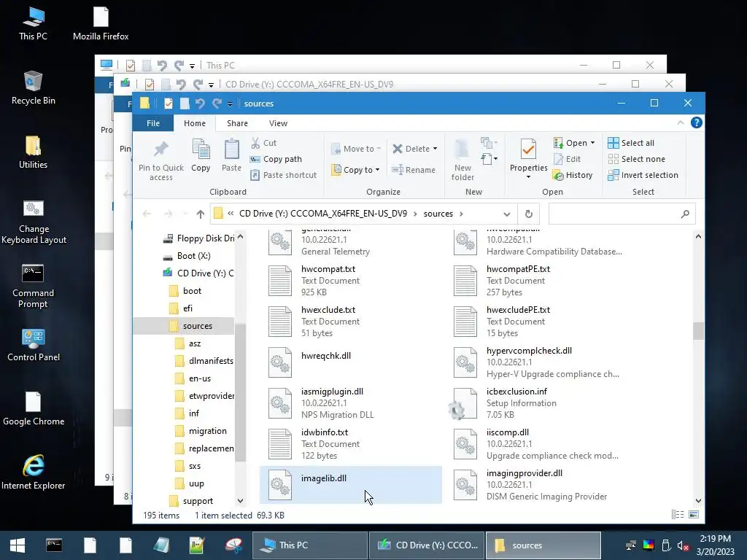The width and height of the screenshot is (747, 560).
Task: Click the New folder icon
Action: (462, 149)
